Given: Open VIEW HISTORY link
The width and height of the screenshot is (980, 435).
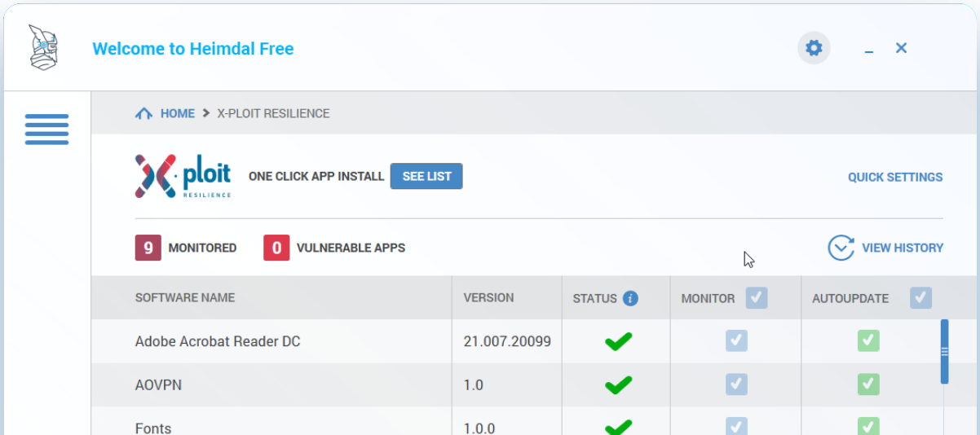Looking at the screenshot, I should [x=903, y=248].
